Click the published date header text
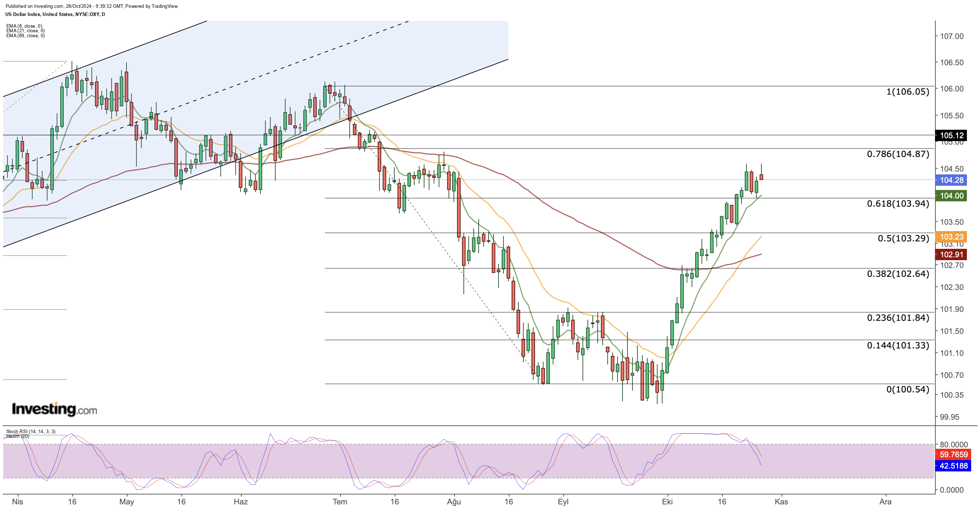The height and width of the screenshot is (509, 980). point(92,6)
